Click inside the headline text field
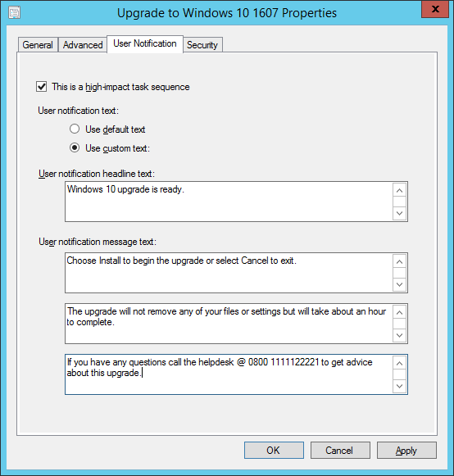The image size is (454, 476). (229, 202)
